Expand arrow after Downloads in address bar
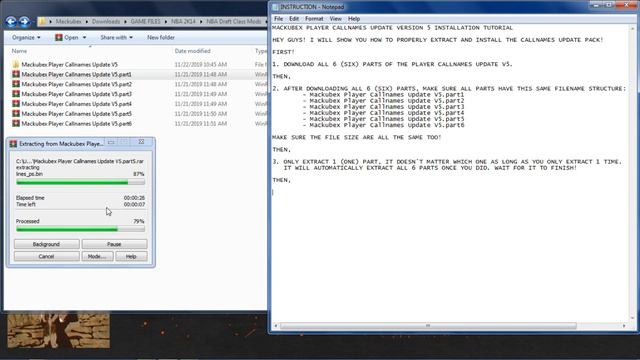Viewport: 640px width, 360px height. (x=125, y=21)
